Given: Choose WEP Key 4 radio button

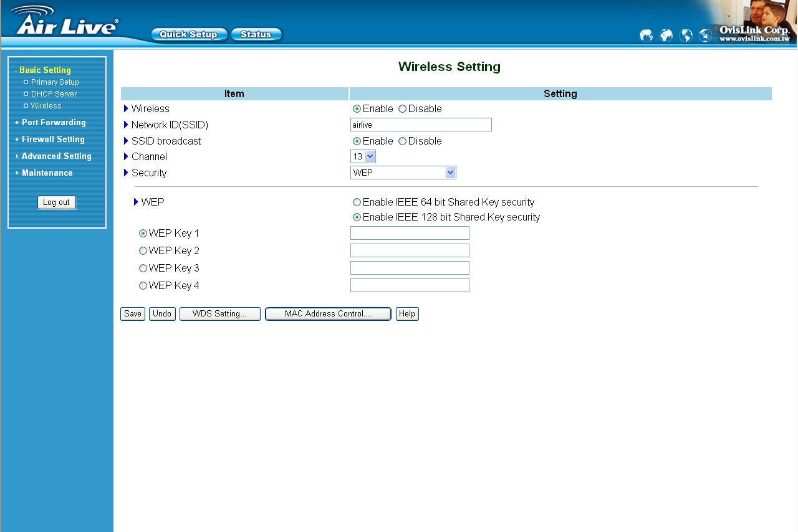Looking at the screenshot, I should coord(143,286).
